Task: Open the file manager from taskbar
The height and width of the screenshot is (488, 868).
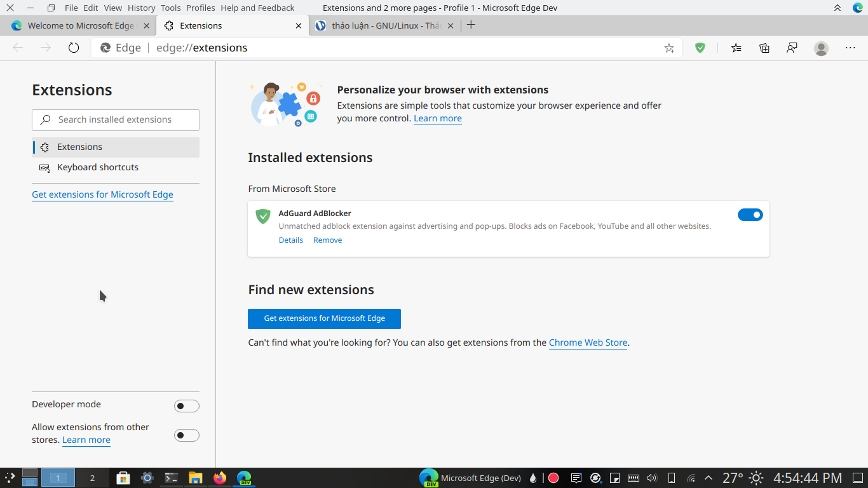Action: click(x=196, y=478)
